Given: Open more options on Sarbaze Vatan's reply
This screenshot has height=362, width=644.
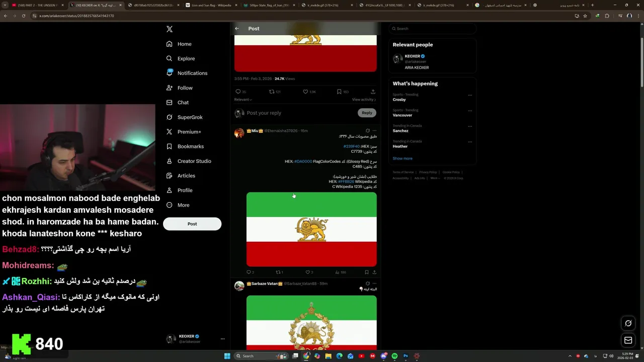Looking at the screenshot, I should pyautogui.click(x=374, y=284).
